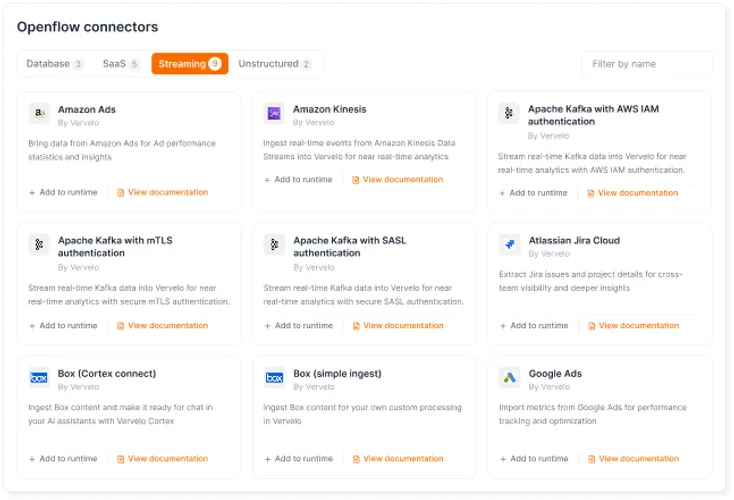
Task: View documentation for Box (Cortex connect)
Action: click(162, 459)
